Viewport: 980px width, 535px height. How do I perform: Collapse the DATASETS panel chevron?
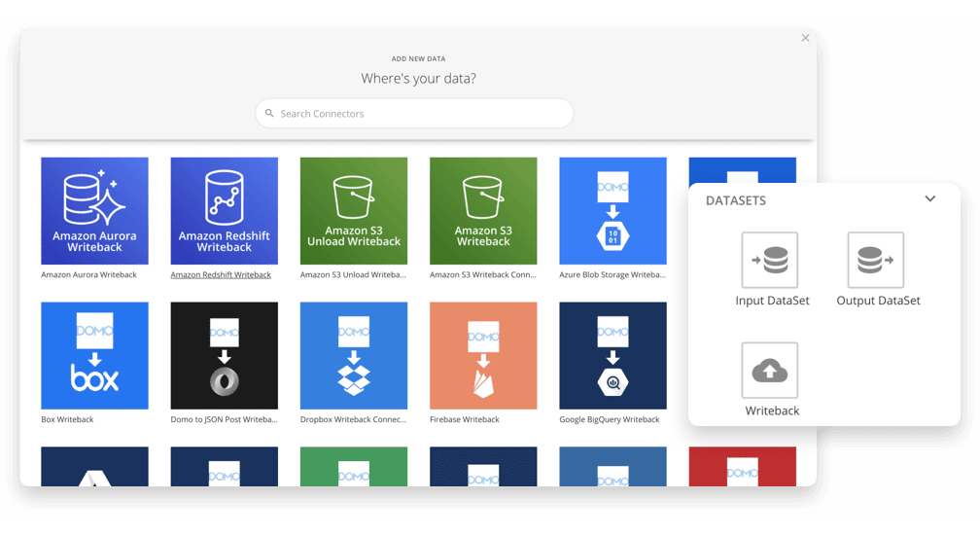pos(930,198)
